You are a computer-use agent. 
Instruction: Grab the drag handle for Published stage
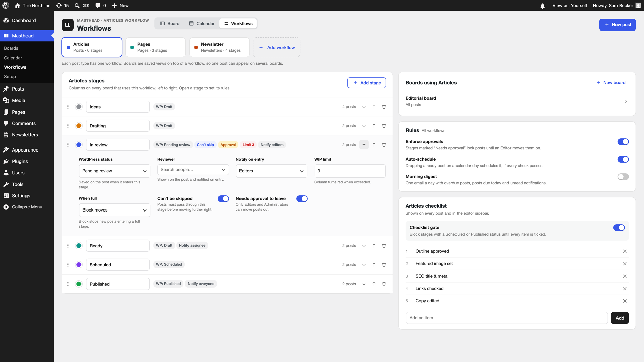coord(68,284)
